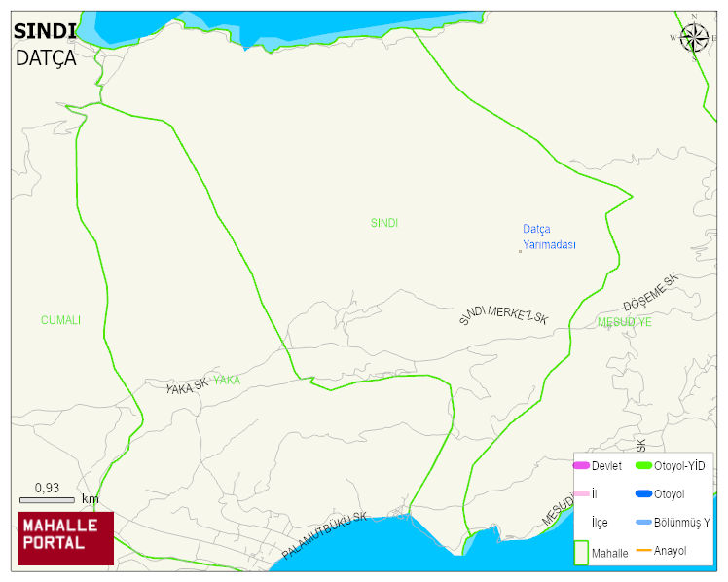Image resolution: width=728 pixels, height=582 pixels.
Task: Select the magenta Devlet legend swatch
Action: [581, 466]
